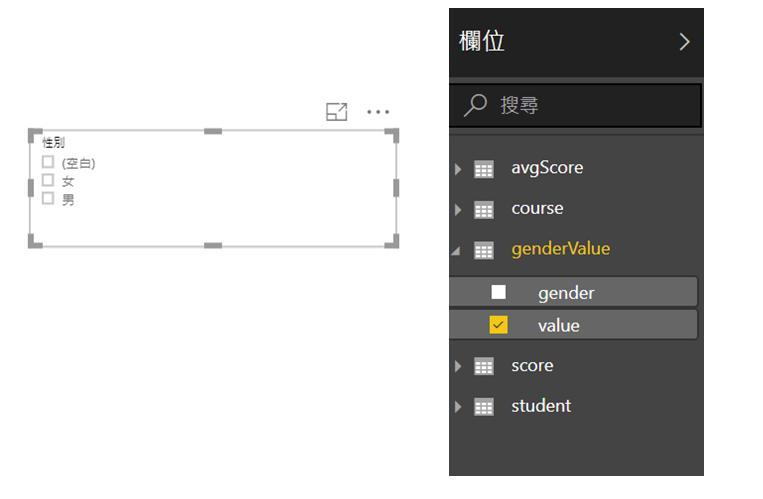Click the focus mode icon above slicer
This screenshot has width=763, height=499.
(336, 111)
